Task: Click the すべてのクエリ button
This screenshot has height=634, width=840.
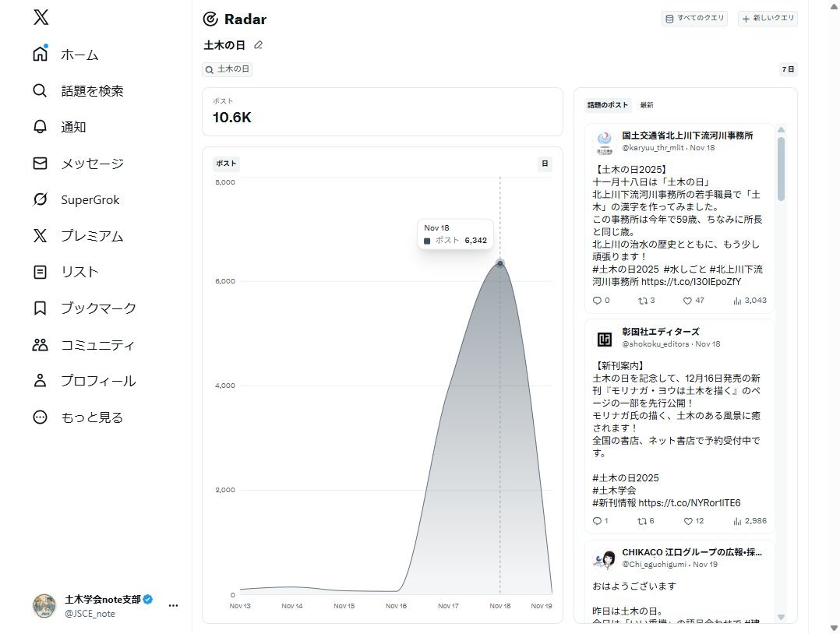Action: [694, 19]
